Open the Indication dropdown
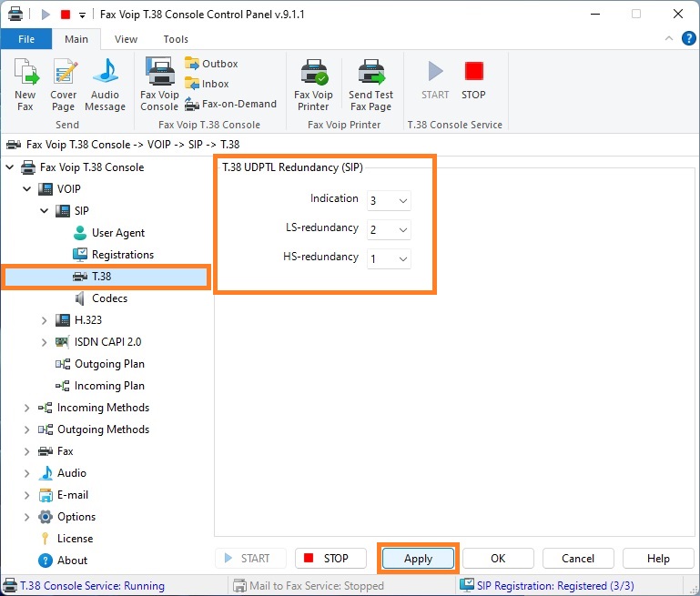This screenshot has height=596, width=700. click(389, 201)
